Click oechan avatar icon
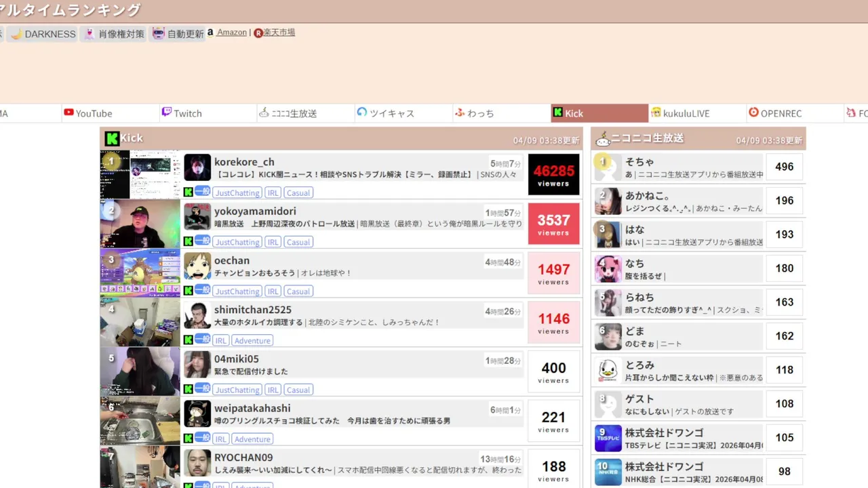 pyautogui.click(x=197, y=266)
